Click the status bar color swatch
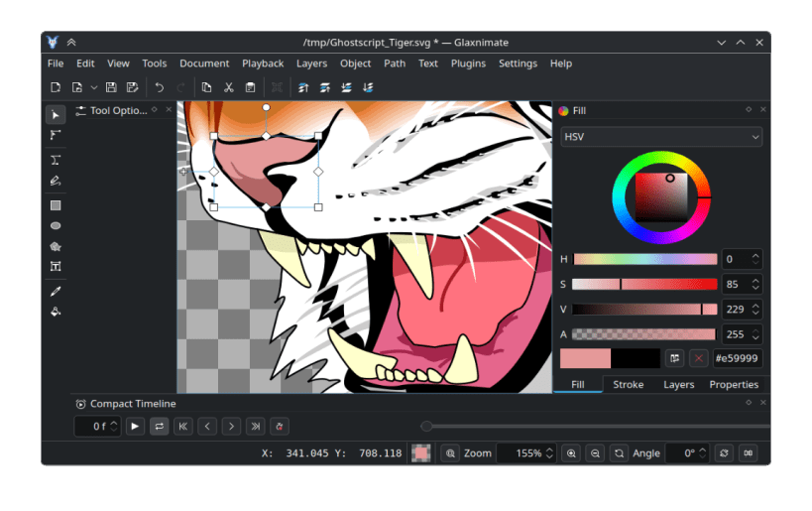Image resolution: width=812 pixels, height=511 pixels. coord(421,453)
